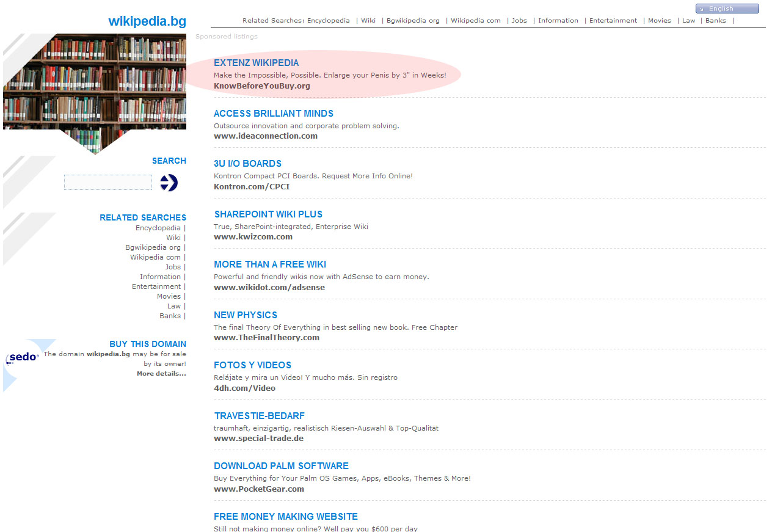This screenshot has width=772, height=532.
Task: Open the wikipedia.bg site title link
Action: point(147,21)
